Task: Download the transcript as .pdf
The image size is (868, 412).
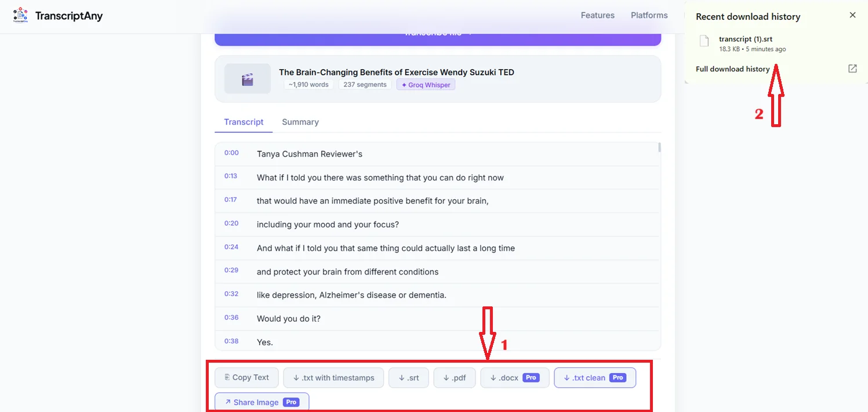Action: click(455, 378)
